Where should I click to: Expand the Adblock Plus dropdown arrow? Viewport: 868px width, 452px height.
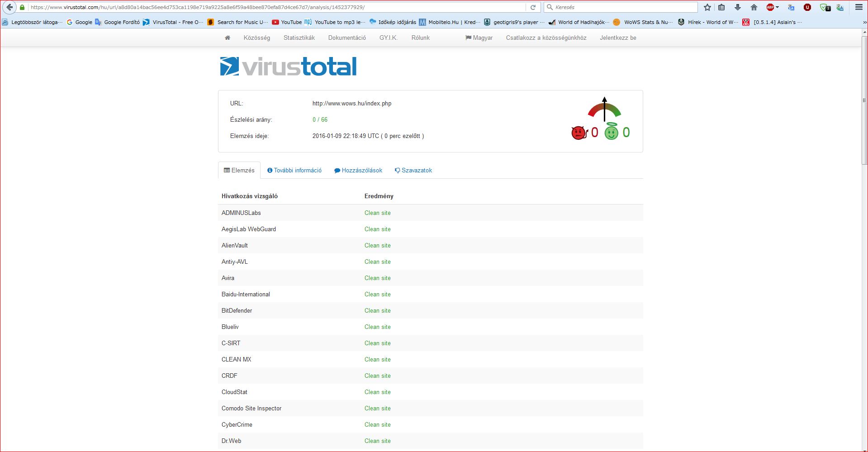click(x=777, y=7)
